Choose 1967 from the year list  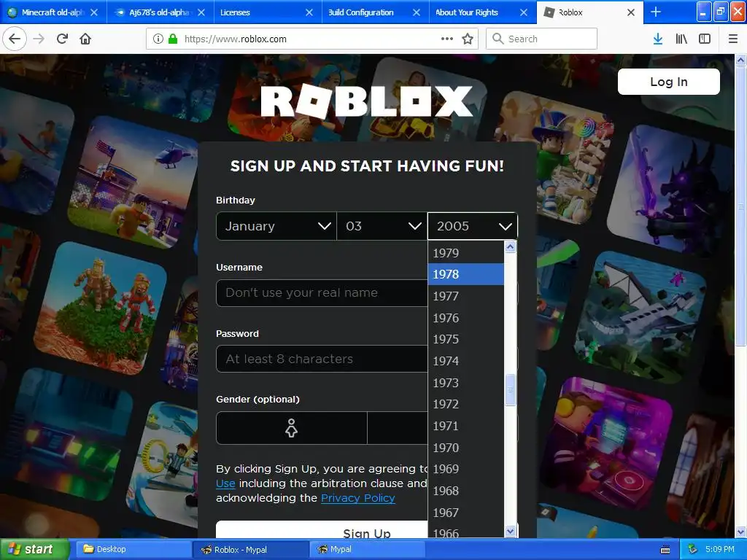(x=466, y=513)
